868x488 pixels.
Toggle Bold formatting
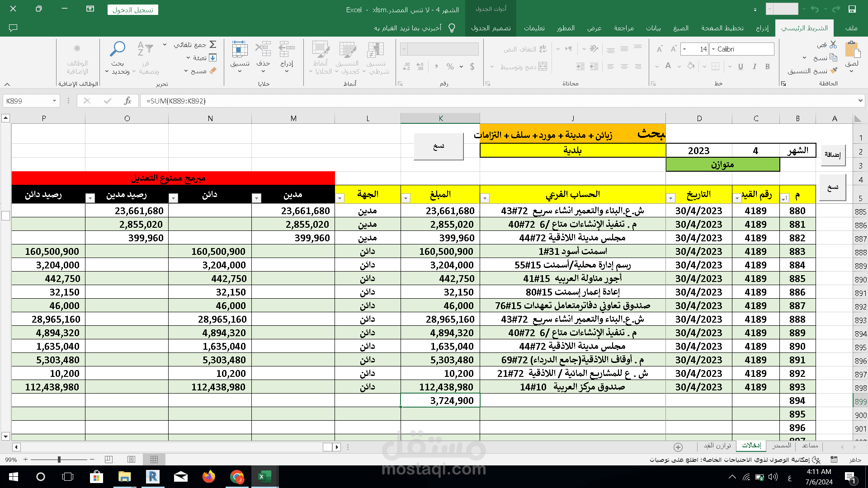[768, 66]
